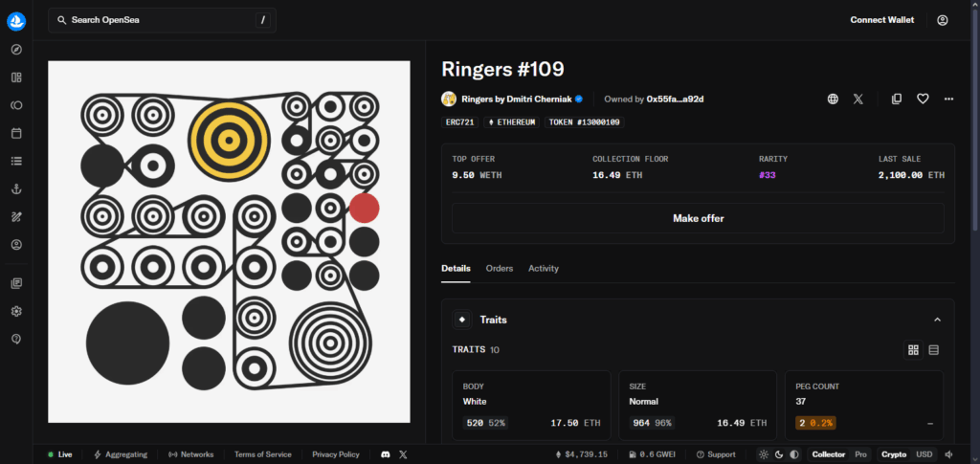Screen dimensions: 980x464
Task: Open the Profile circle icon in sidebar
Action: (17, 245)
